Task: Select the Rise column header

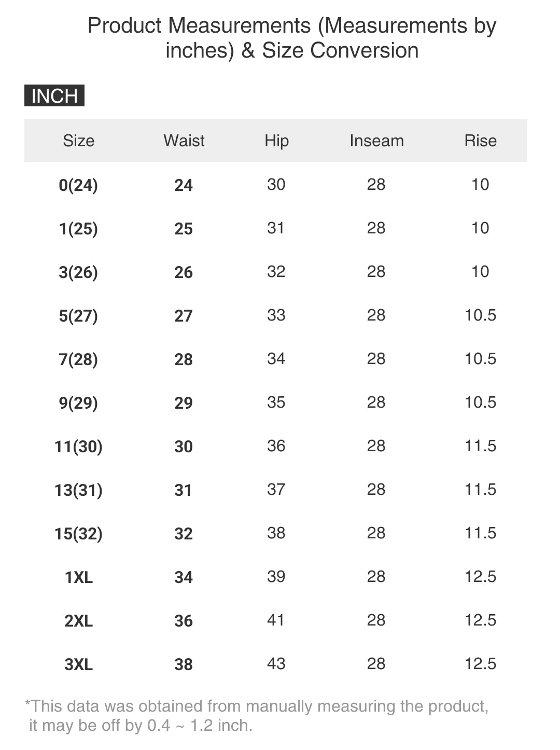Action: tap(480, 141)
